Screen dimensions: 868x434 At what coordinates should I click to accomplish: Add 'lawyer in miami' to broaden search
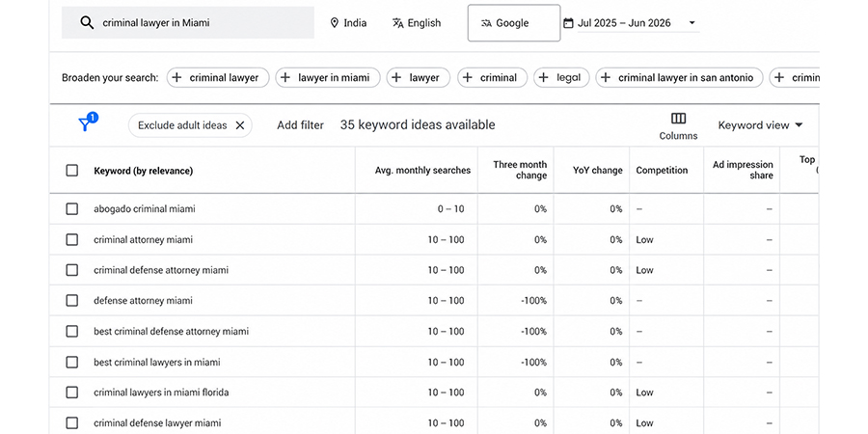click(x=328, y=77)
